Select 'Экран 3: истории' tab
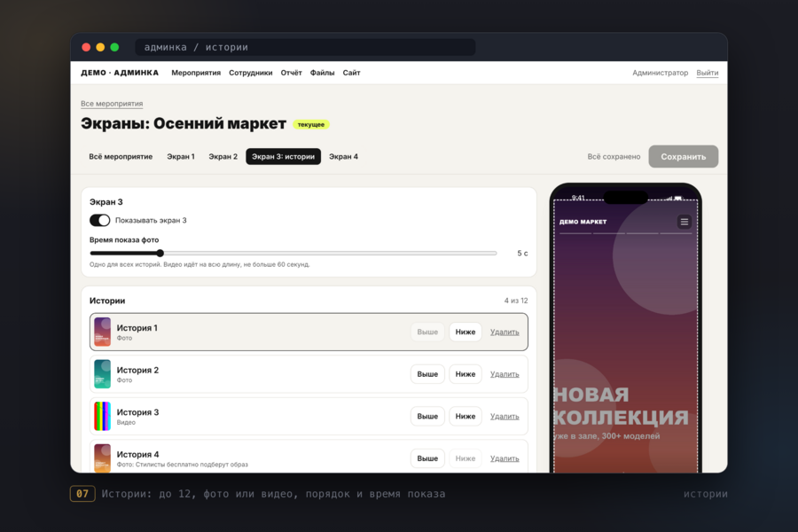This screenshot has height=532, width=798. click(284, 156)
